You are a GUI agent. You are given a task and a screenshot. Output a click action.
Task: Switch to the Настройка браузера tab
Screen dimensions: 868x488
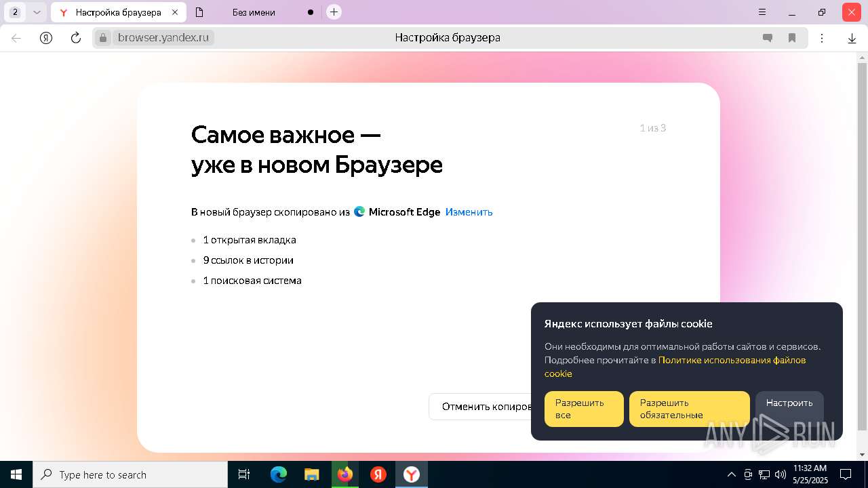118,12
